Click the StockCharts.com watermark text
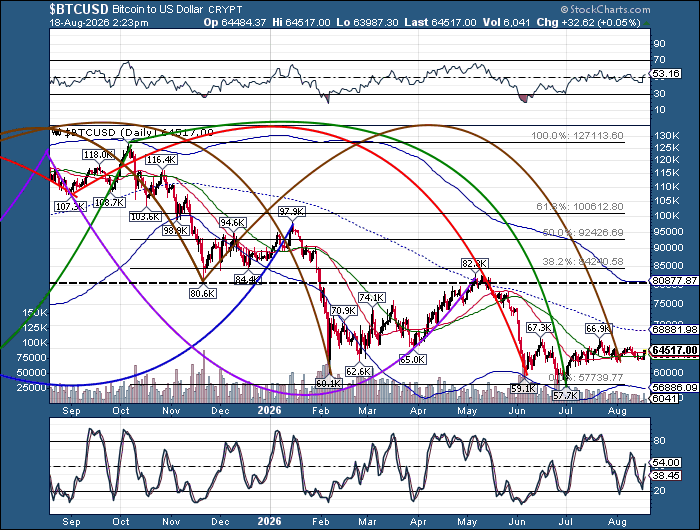This screenshot has height=530, width=700. coord(605,9)
